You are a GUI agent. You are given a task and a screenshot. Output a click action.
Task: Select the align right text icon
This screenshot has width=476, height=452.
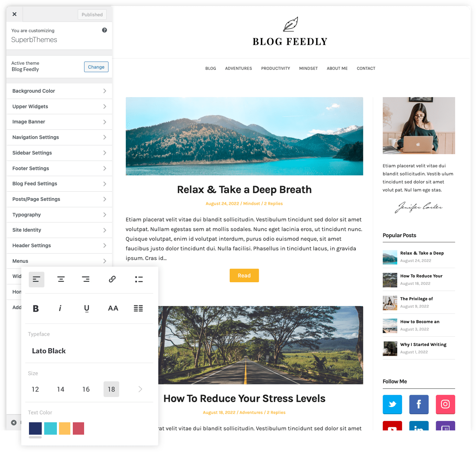coord(86,279)
